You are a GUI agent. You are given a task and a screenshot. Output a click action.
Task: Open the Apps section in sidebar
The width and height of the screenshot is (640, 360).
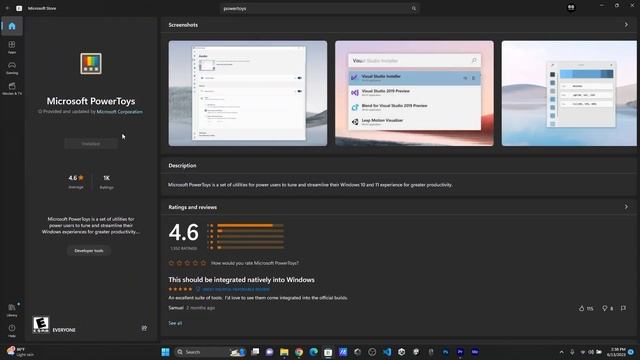12,47
